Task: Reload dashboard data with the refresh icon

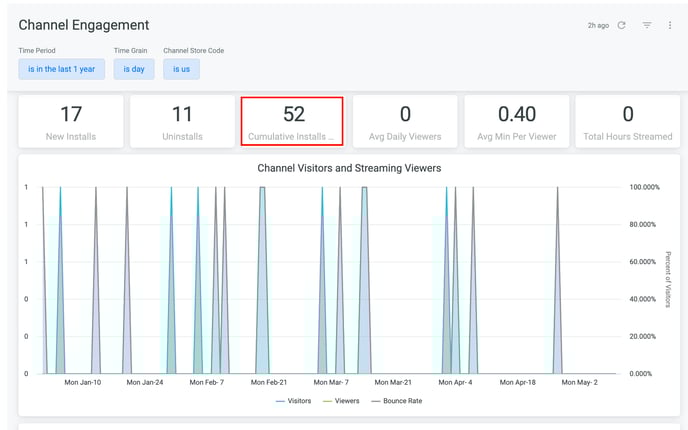Action: coord(621,25)
